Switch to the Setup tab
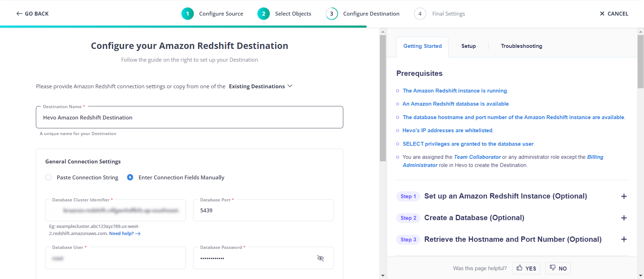 [469, 46]
